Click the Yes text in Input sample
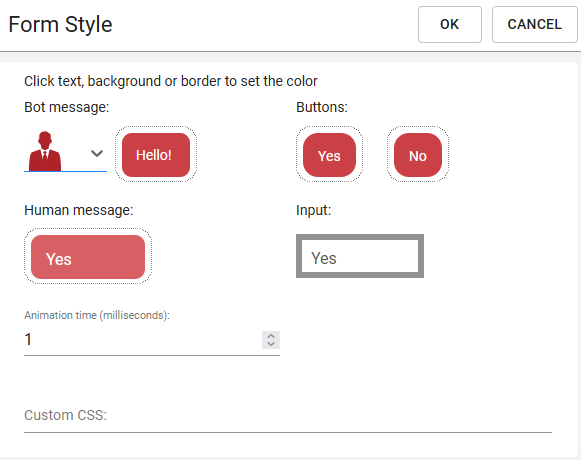581x460 pixels. click(x=323, y=258)
